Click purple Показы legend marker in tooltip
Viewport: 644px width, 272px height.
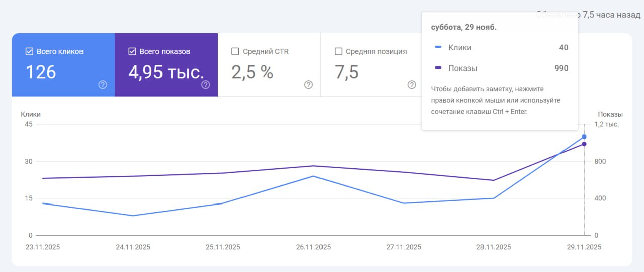coord(438,68)
